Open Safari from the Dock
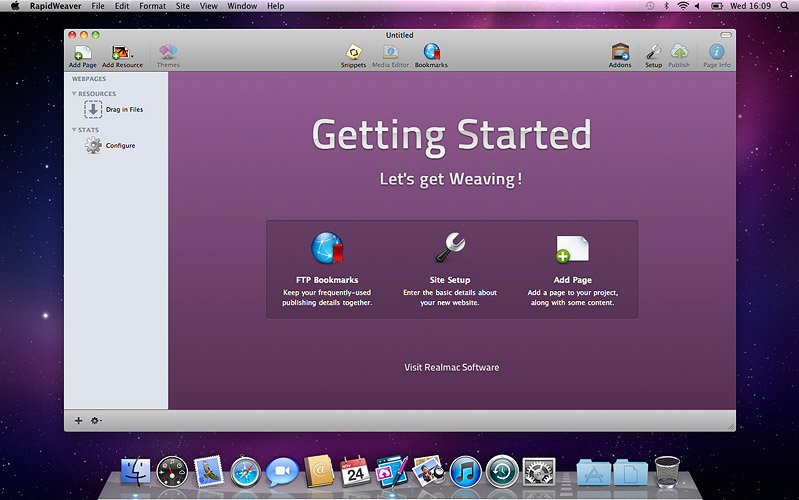The height and width of the screenshot is (500, 799). [245, 471]
